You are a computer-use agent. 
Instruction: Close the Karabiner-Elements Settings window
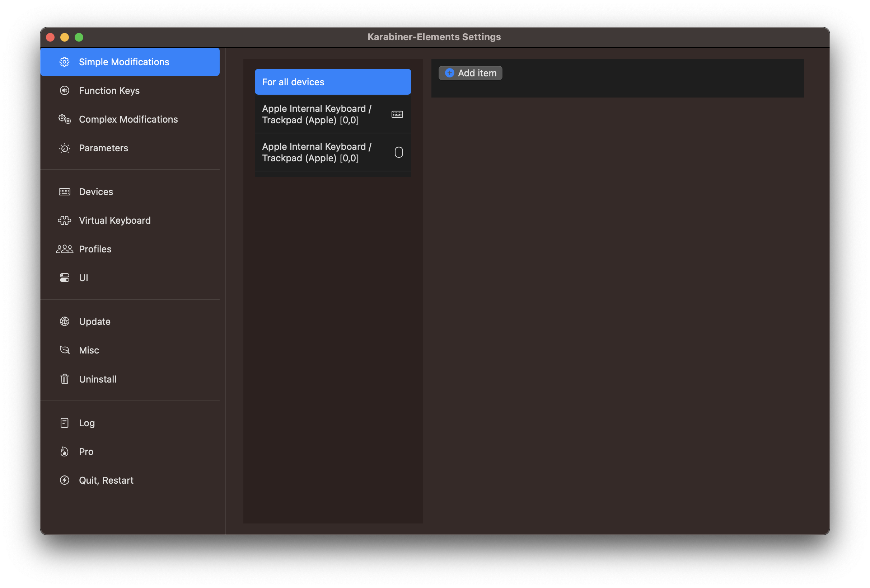50,37
